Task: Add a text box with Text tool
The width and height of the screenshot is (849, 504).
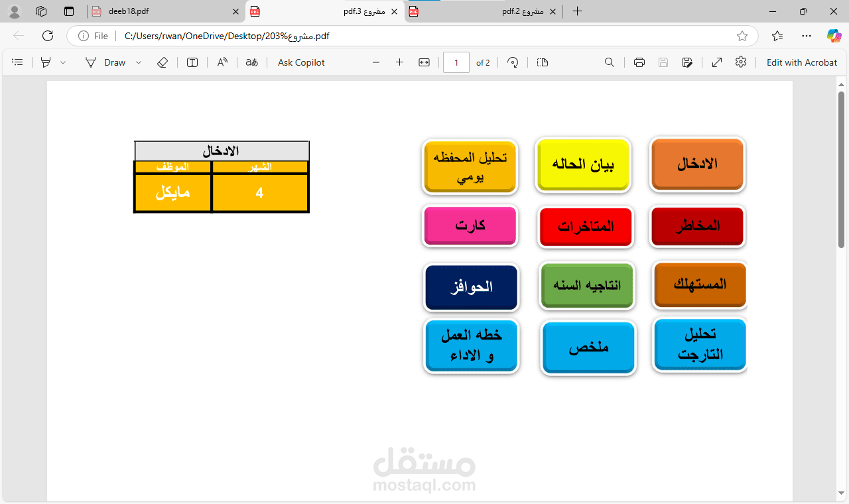Action: 192,62
